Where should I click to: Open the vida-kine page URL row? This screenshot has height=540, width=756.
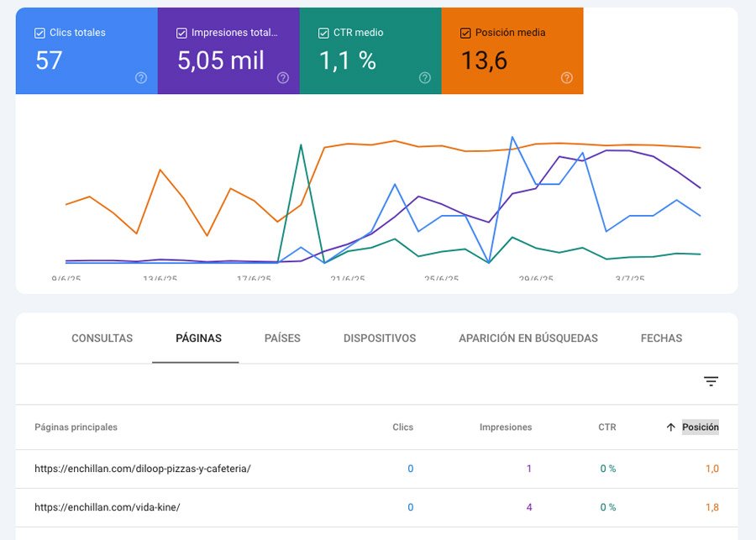[108, 508]
